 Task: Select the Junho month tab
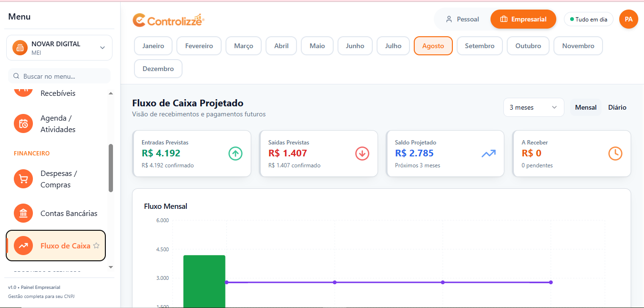pos(355,46)
